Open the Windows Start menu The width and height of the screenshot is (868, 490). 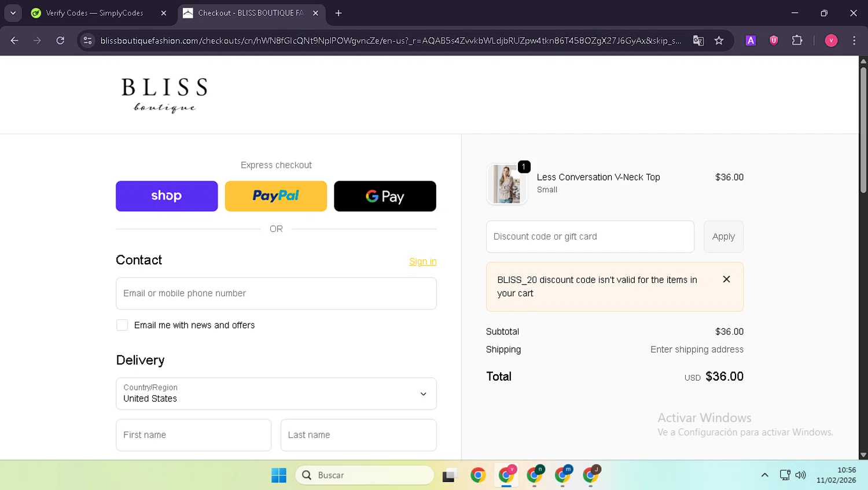click(279, 475)
